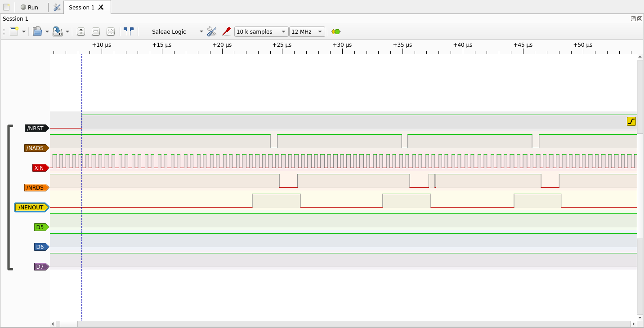Click the zoom-to-fit icon
The image size is (644, 328).
click(x=111, y=31)
